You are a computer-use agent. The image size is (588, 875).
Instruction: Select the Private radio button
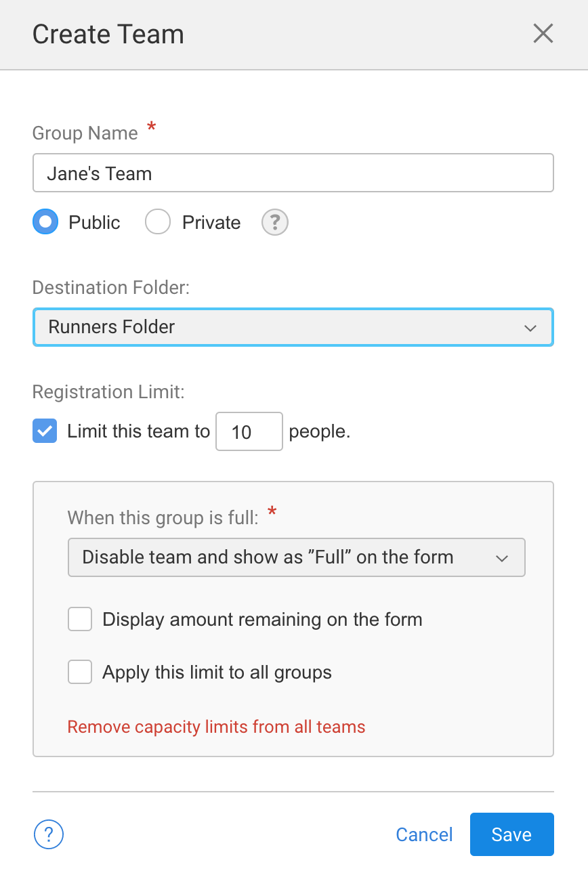tap(158, 222)
